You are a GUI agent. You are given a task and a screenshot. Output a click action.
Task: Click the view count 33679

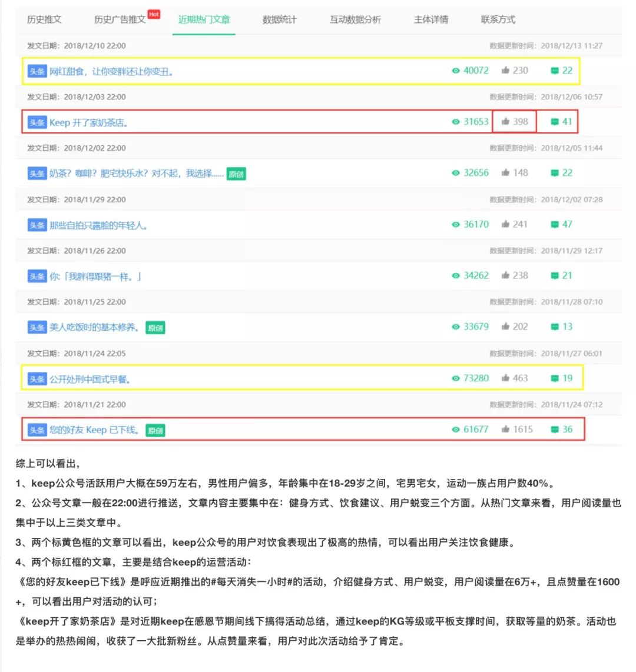click(x=476, y=327)
